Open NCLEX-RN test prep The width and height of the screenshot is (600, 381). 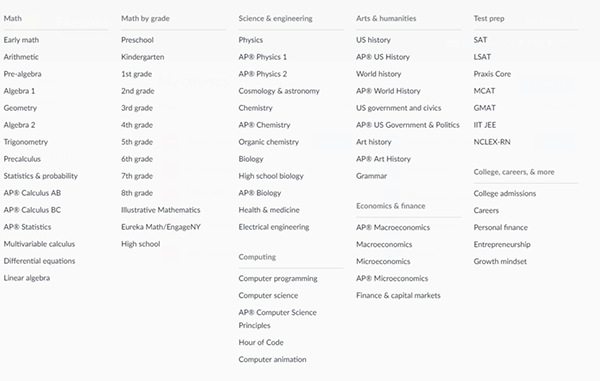coord(492,142)
